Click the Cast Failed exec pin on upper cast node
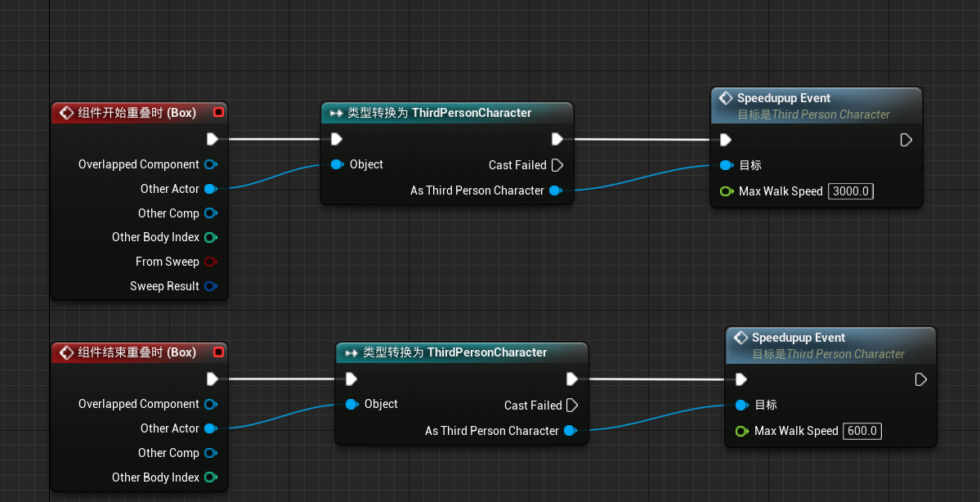Image resolution: width=980 pixels, height=502 pixels. click(x=557, y=164)
